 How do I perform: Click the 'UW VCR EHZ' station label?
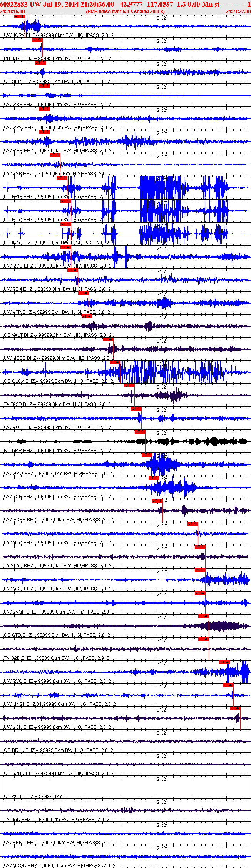tap(18, 497)
